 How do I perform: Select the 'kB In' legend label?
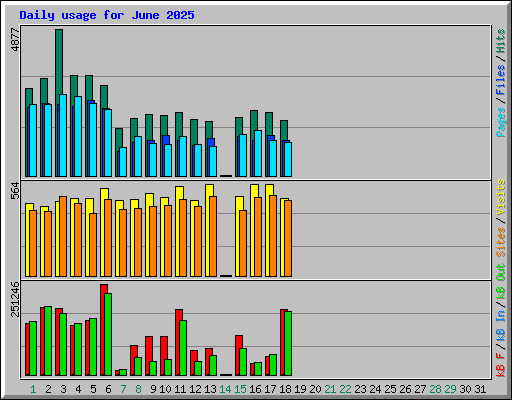501,327
